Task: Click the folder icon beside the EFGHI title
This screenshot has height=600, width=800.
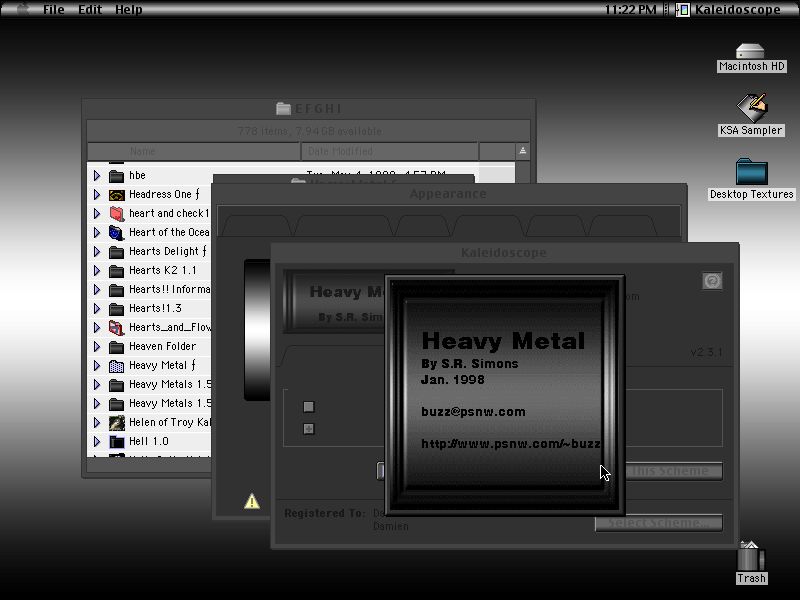Action: (283, 108)
